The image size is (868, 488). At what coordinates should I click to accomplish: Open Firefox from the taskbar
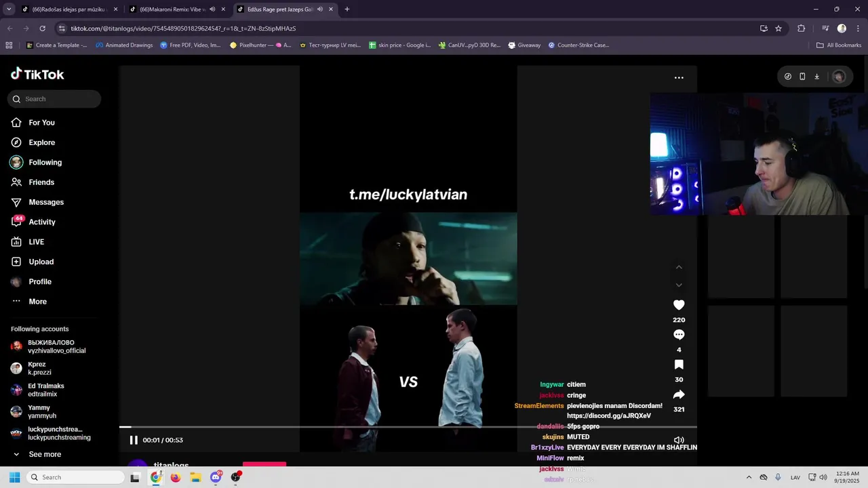coord(176,477)
